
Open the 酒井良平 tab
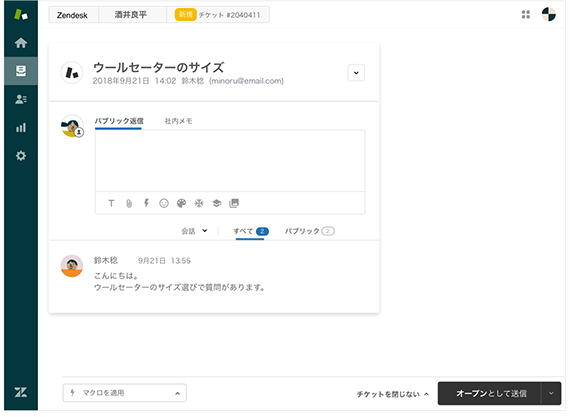point(131,15)
